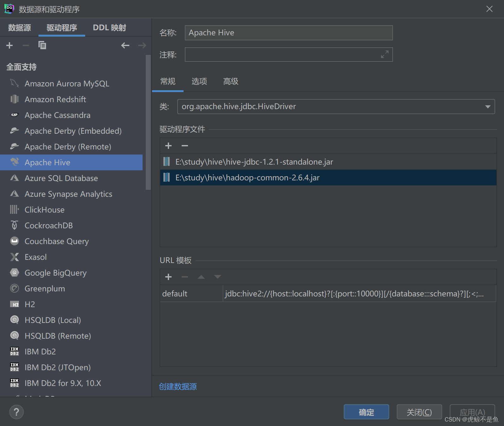This screenshot has height=426, width=504.
Task: Select Azure SQL Database driver
Action: (71, 178)
